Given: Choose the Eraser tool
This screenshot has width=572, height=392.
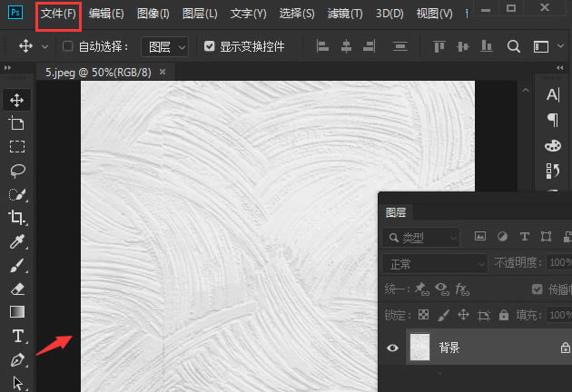Looking at the screenshot, I should (17, 289).
